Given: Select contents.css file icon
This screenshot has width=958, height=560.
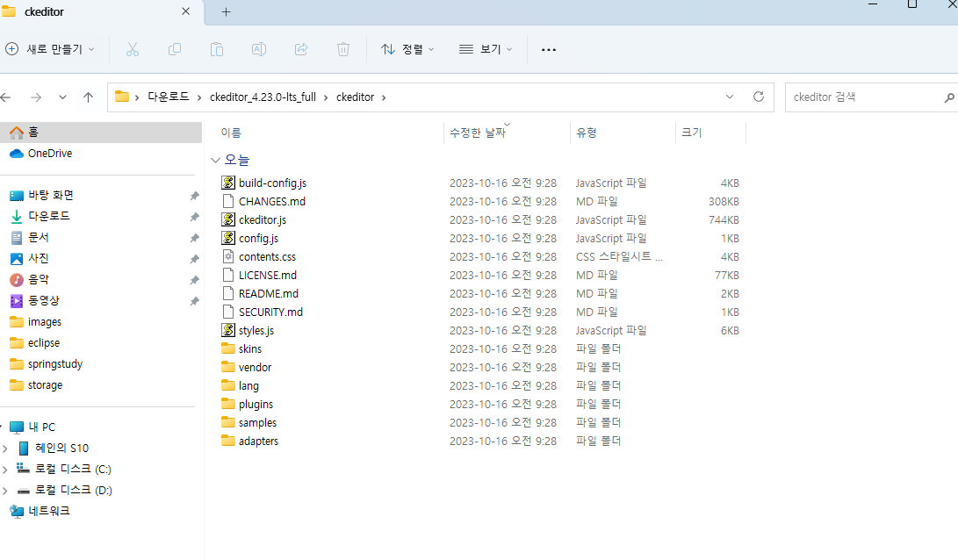Looking at the screenshot, I should click(x=228, y=256).
